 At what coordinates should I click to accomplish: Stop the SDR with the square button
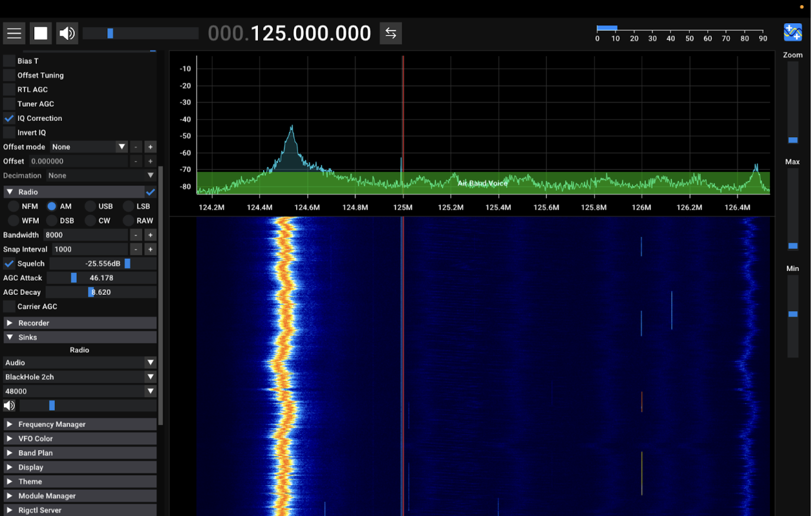pyautogui.click(x=41, y=34)
